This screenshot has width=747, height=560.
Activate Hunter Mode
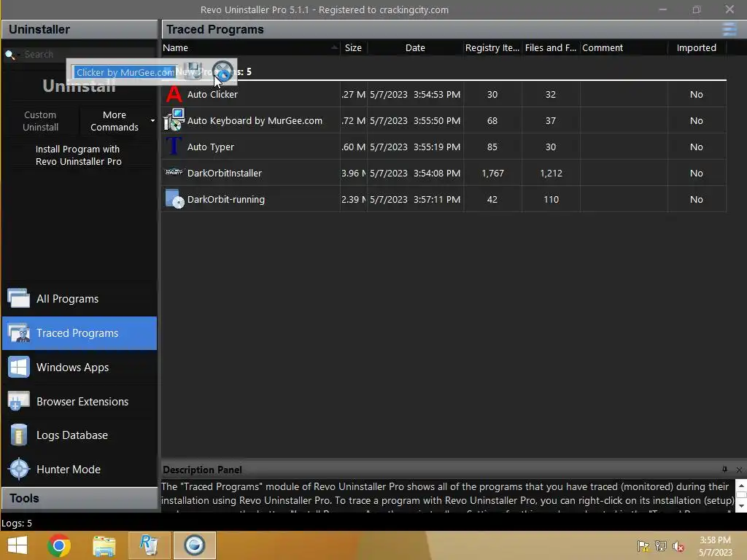pos(79,469)
